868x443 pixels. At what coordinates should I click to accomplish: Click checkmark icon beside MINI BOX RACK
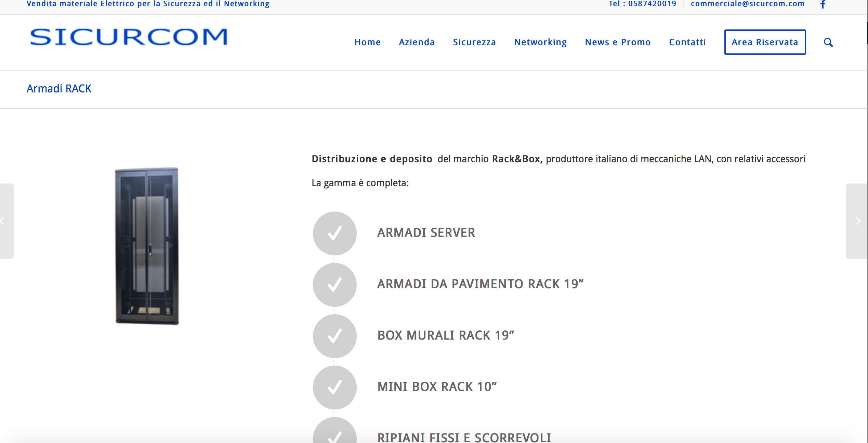334,387
